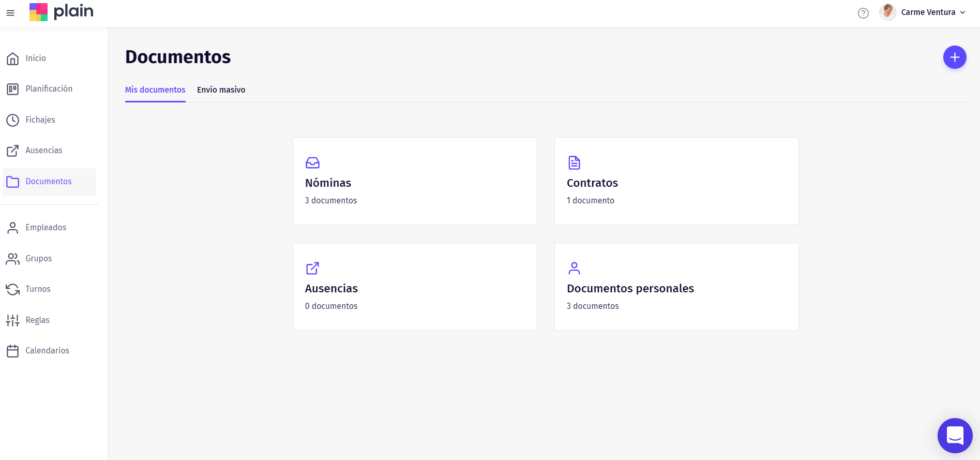Navigate to Fichajes clock icon
Viewport: 980px width, 460px height.
pyautogui.click(x=13, y=120)
